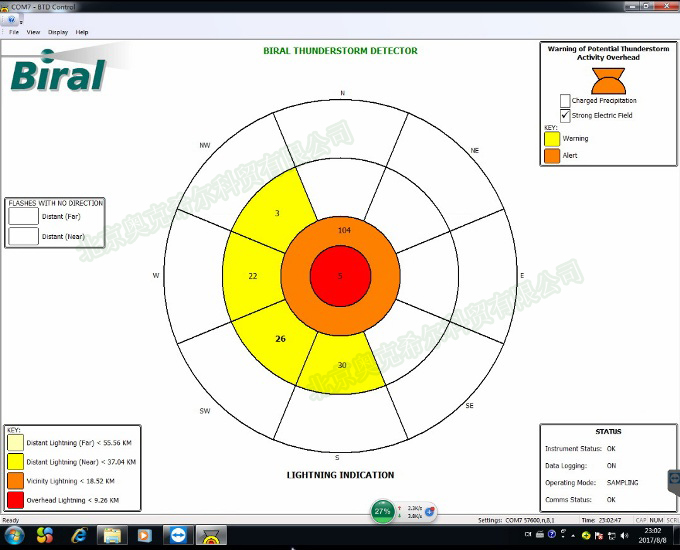Toggle the Charged Precipitation checkbox
680x550 pixels.
(565, 101)
